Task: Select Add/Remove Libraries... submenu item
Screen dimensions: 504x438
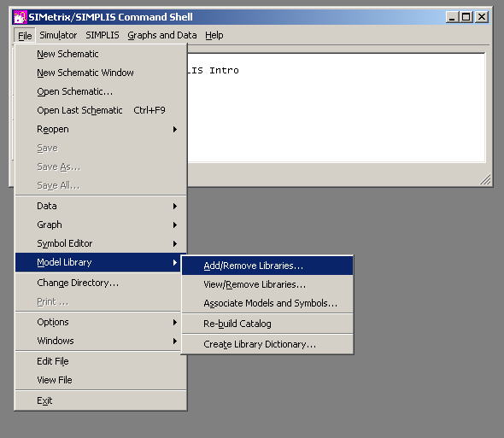Action: [267, 266]
